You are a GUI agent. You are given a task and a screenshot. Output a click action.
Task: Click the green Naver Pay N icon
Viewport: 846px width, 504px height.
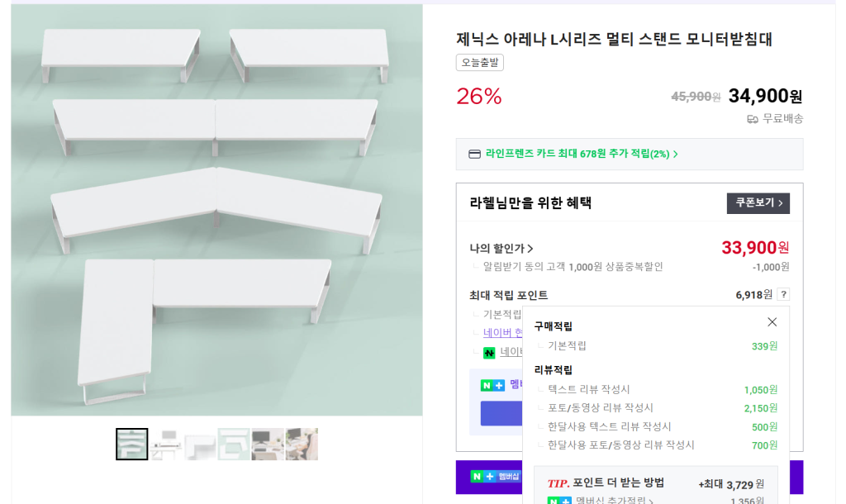click(x=489, y=353)
